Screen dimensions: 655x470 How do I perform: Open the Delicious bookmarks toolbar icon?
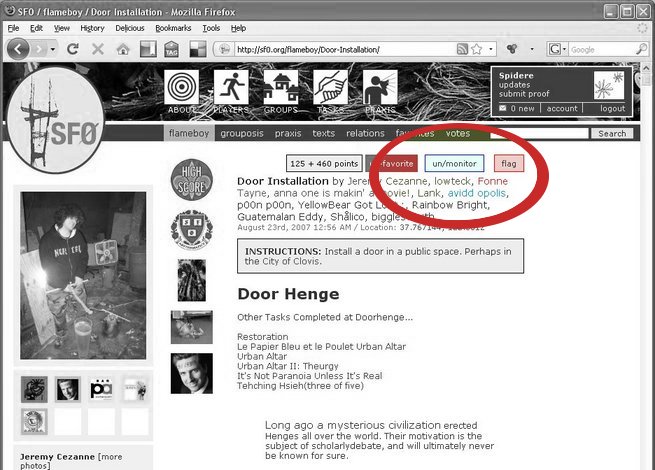click(x=148, y=49)
